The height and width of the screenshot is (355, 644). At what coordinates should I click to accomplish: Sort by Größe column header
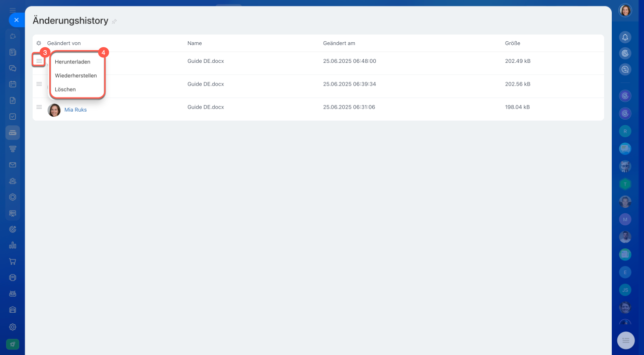point(513,43)
